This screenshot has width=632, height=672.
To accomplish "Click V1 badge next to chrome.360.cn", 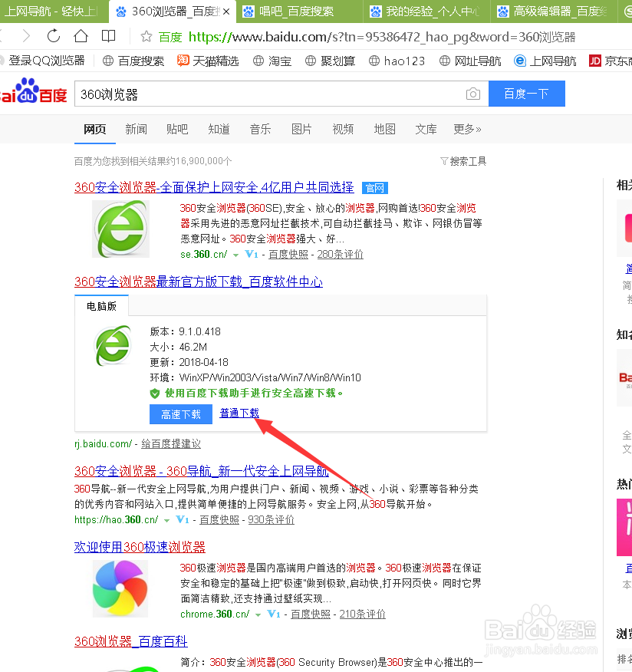I will point(273,614).
